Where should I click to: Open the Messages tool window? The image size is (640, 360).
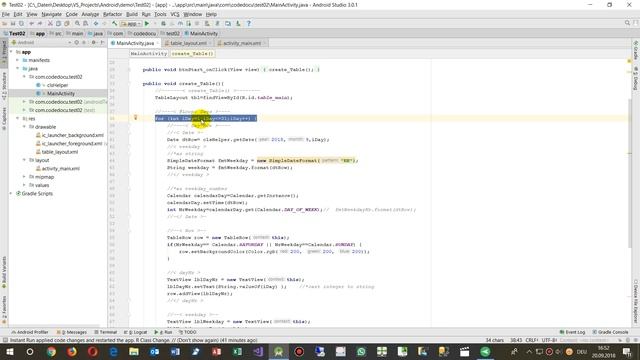pyautogui.click(x=72, y=332)
